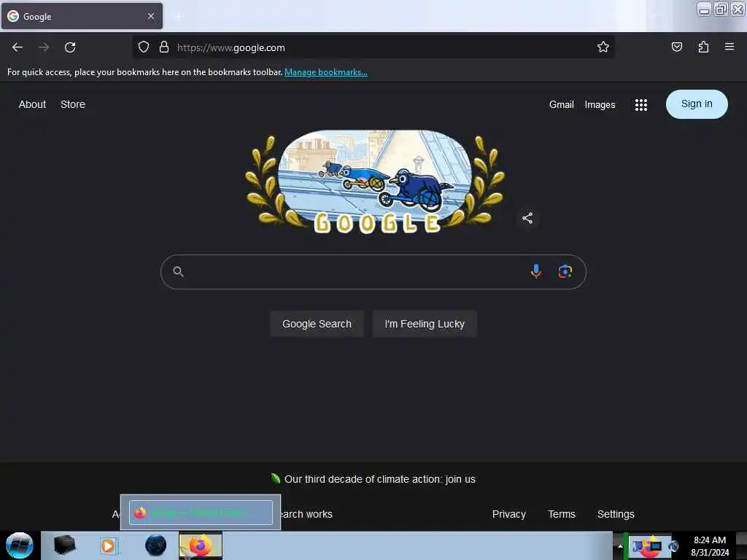Open the black box taskbar app
The image size is (747, 560).
(65, 545)
